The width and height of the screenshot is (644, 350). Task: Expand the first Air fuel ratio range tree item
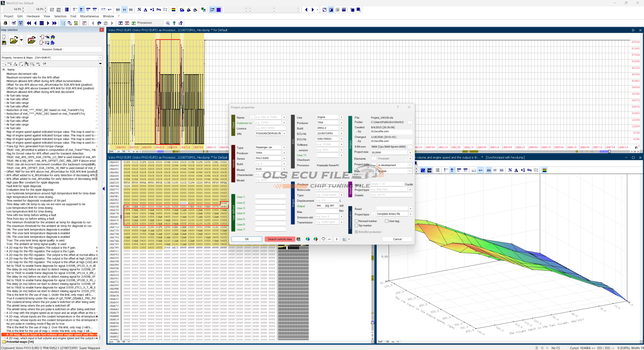click(x=5, y=96)
